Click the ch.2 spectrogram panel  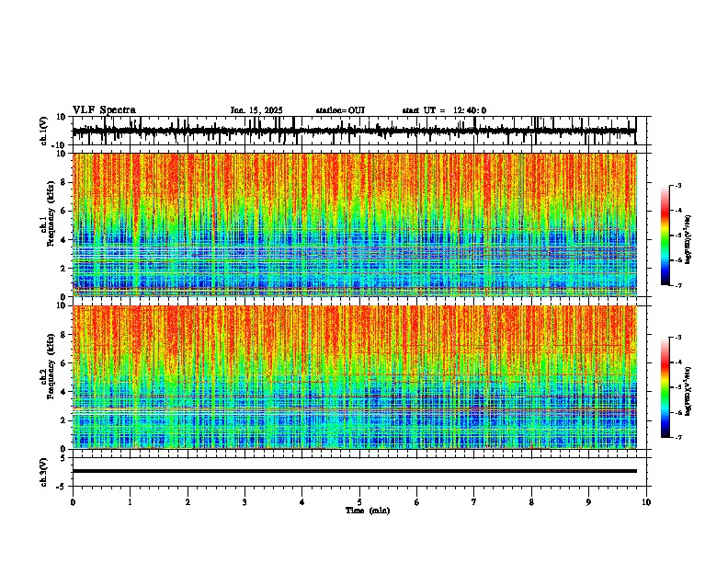tap(355, 377)
